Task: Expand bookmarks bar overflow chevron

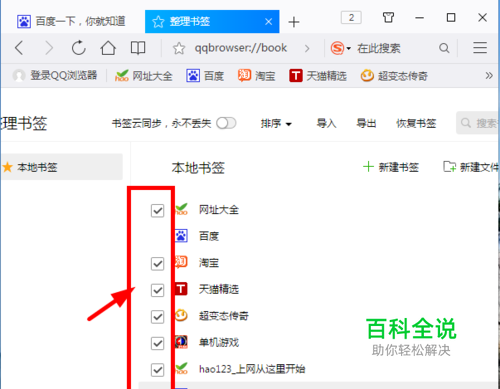Action: pyautogui.click(x=489, y=76)
